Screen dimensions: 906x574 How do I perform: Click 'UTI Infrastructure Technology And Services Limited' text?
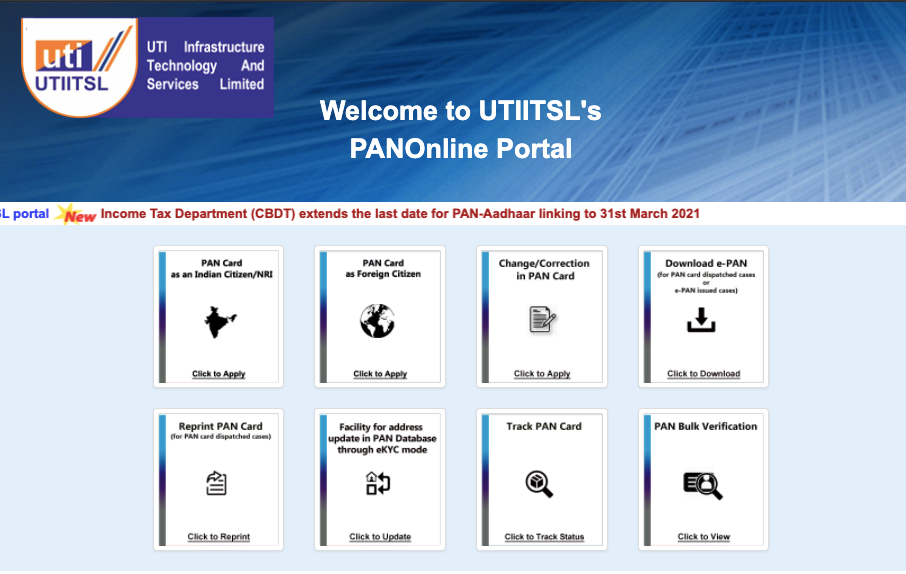coord(205,66)
